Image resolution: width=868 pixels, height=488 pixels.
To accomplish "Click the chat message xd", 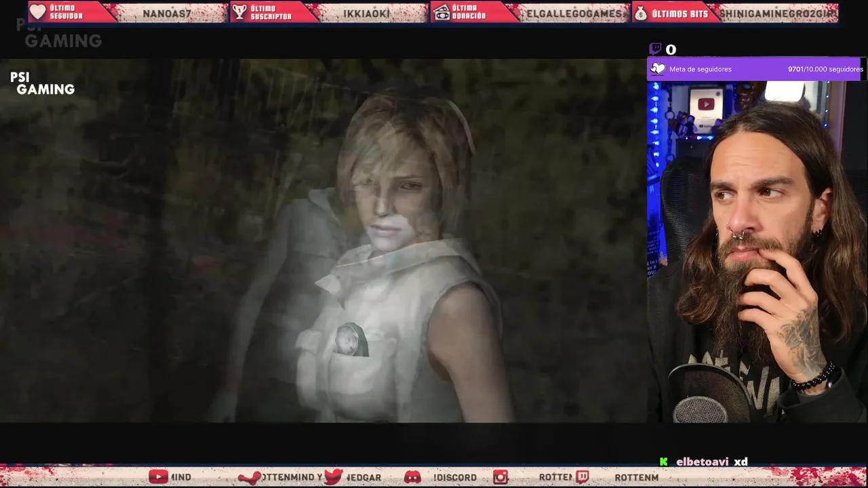I will (x=741, y=462).
